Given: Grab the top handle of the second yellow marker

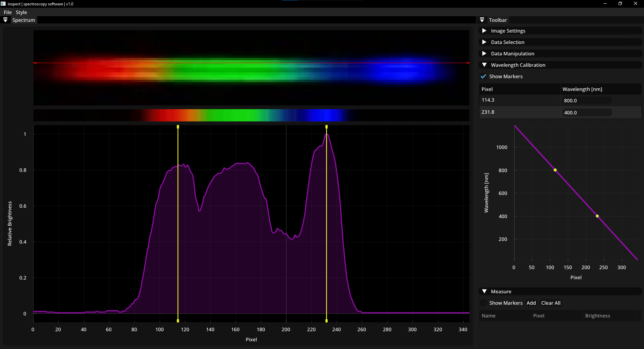Looking at the screenshot, I should 326,127.
